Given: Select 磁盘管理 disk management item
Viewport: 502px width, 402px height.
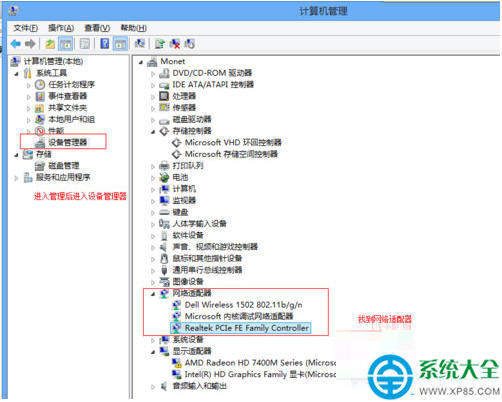Looking at the screenshot, I should 64,166.
